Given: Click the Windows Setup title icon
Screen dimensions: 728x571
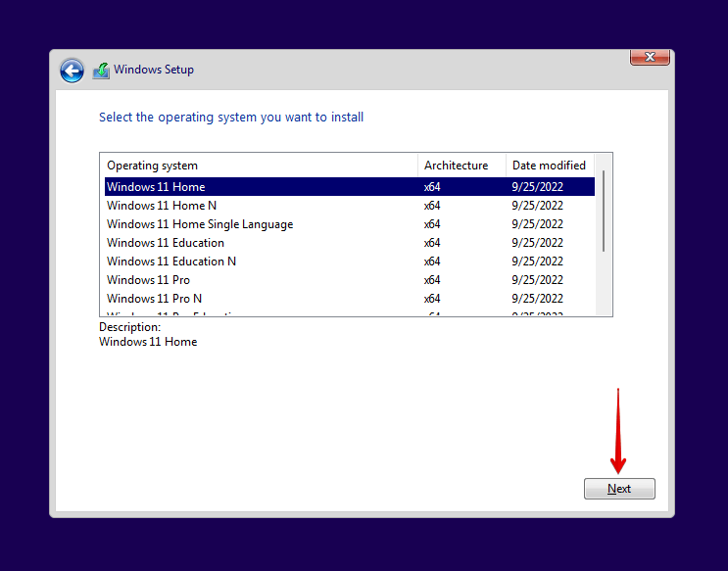Looking at the screenshot, I should [101, 71].
